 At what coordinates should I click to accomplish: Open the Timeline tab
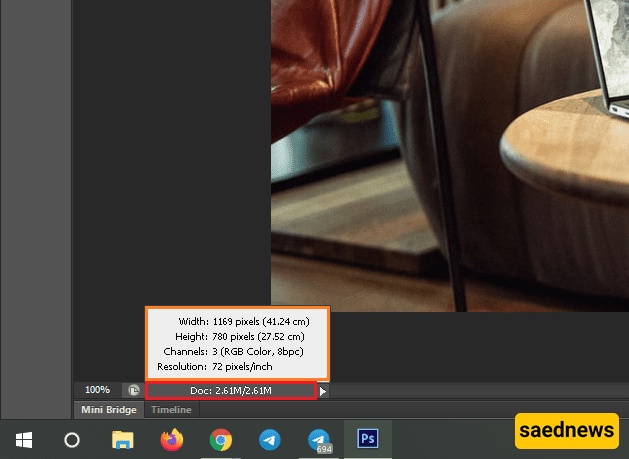(171, 410)
